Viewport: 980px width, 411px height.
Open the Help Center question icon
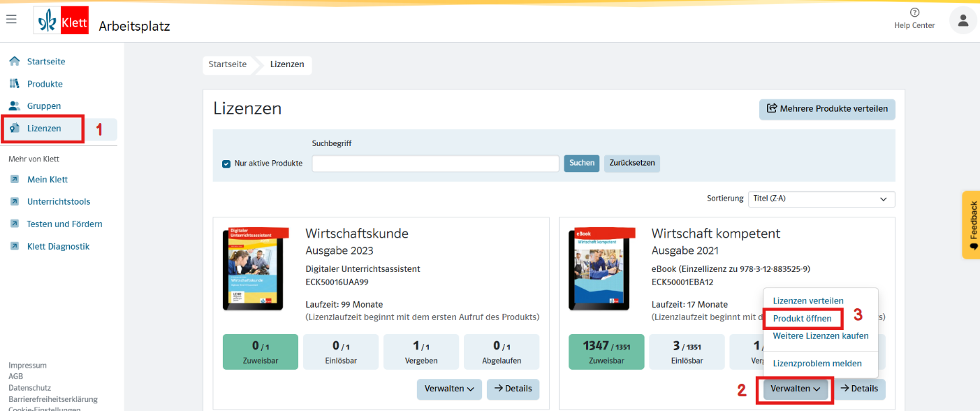(914, 13)
